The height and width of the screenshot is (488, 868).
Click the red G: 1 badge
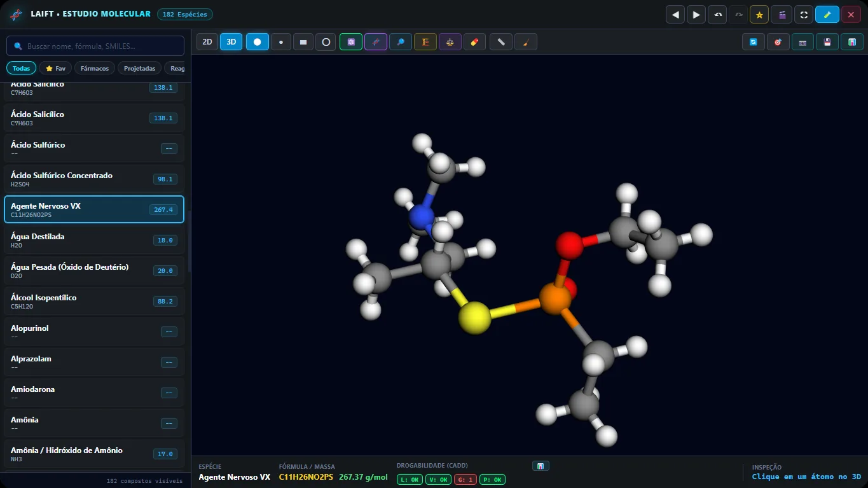point(465,480)
